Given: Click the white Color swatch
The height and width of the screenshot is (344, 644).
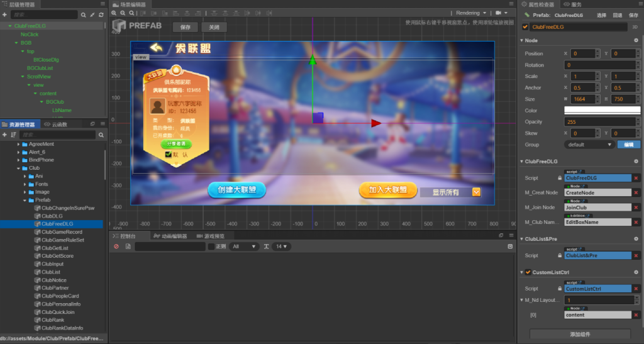Looking at the screenshot, I should (602, 111).
